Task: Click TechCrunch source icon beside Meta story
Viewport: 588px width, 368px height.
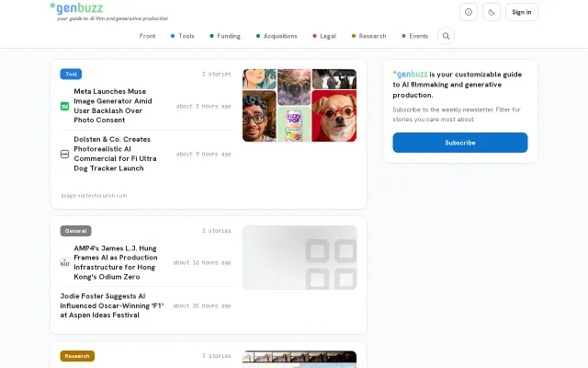Action: pyautogui.click(x=65, y=107)
